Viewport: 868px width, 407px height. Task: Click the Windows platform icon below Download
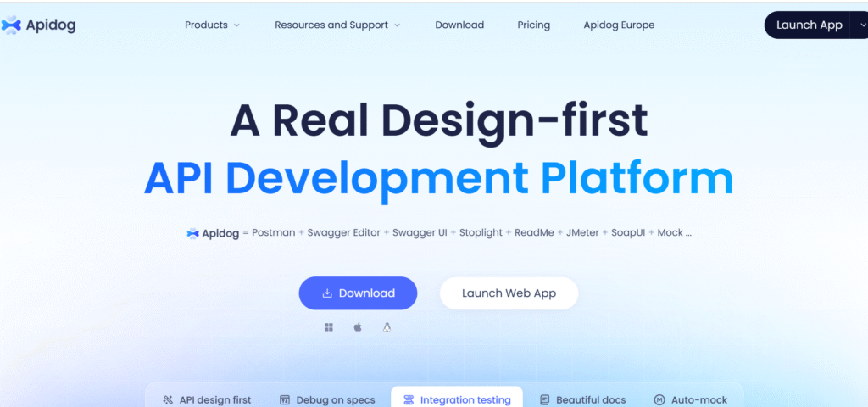[x=329, y=327]
